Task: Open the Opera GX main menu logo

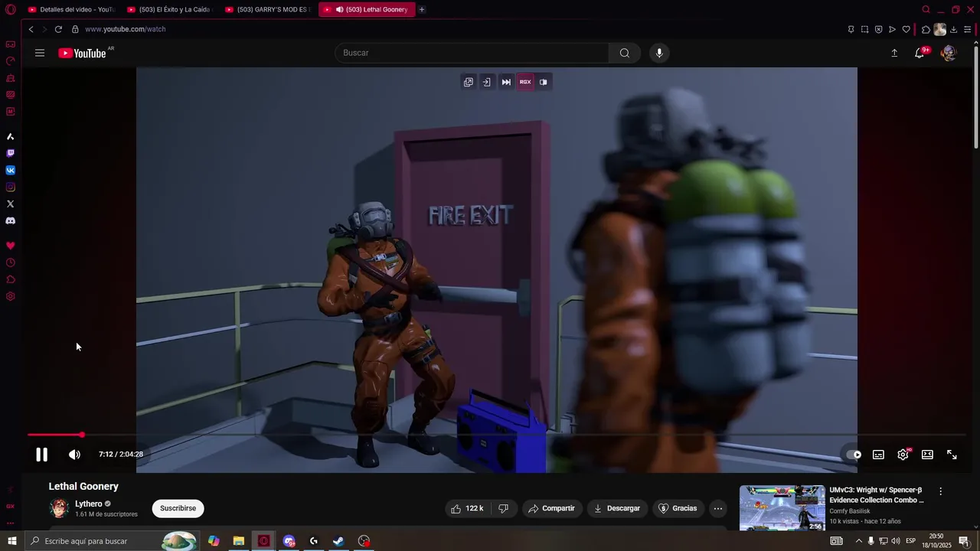Action: coord(11,10)
